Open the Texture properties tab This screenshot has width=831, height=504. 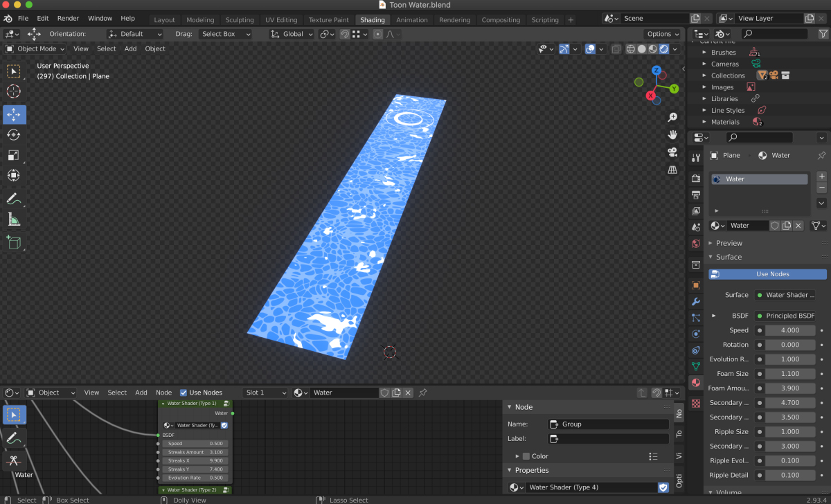tap(696, 403)
